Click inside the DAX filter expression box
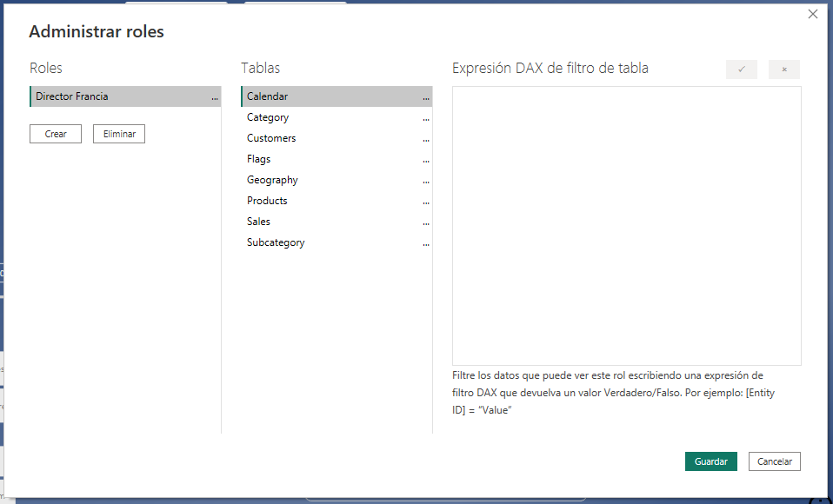Viewport: 833px width, 504px height. (626, 225)
